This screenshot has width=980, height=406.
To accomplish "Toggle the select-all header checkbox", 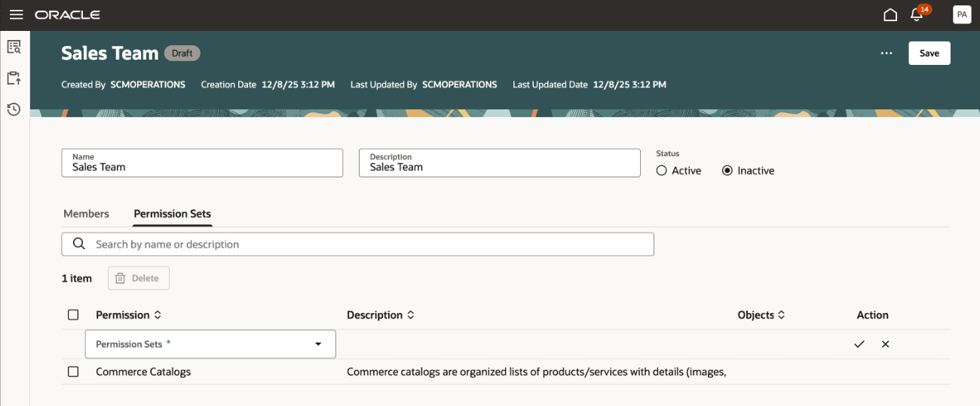I will click(x=73, y=315).
